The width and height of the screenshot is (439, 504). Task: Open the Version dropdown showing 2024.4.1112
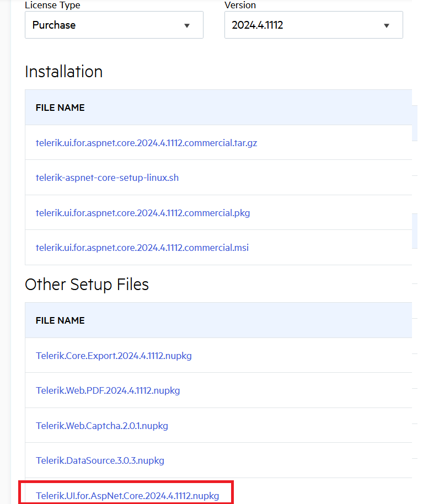click(314, 25)
